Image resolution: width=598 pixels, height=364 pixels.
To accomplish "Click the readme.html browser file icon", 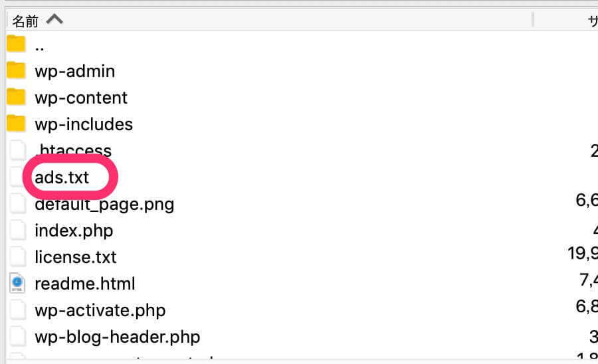I will 17,284.
